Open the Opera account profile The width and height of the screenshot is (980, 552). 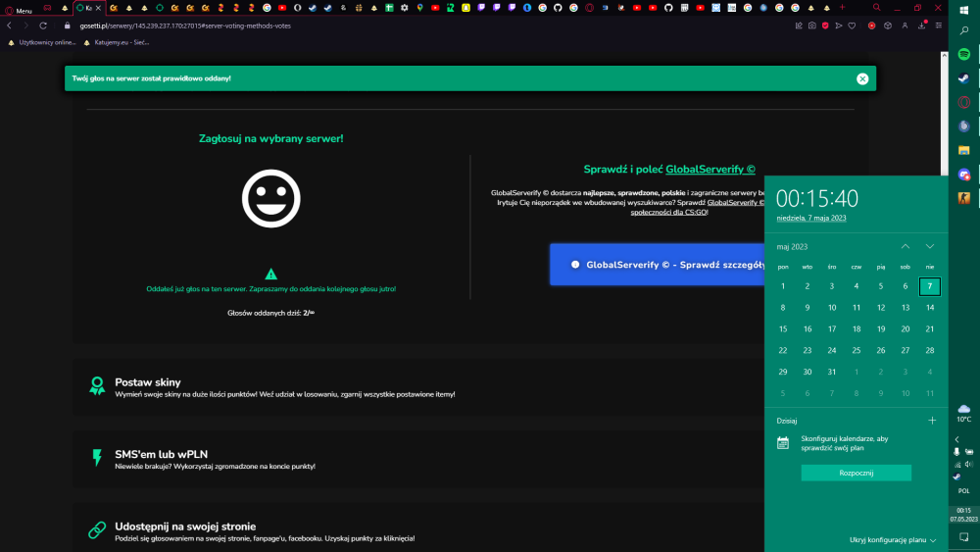(x=905, y=25)
